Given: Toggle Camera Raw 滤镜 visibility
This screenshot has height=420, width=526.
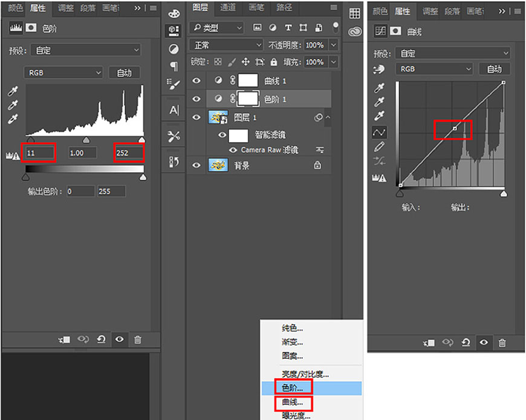Looking at the screenshot, I should click(x=233, y=150).
